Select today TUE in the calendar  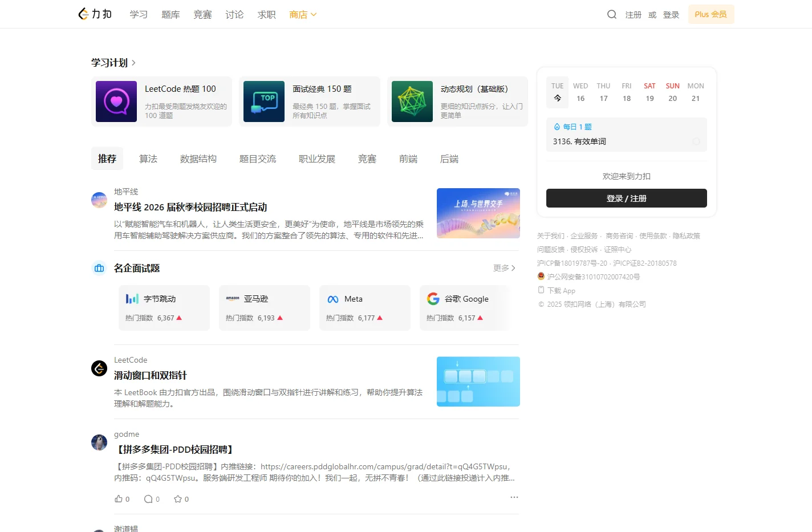pyautogui.click(x=558, y=92)
